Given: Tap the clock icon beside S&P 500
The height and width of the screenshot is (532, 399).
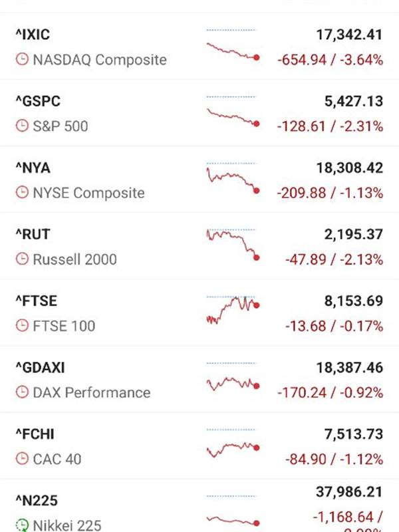Looking at the screenshot, I should point(22,126).
